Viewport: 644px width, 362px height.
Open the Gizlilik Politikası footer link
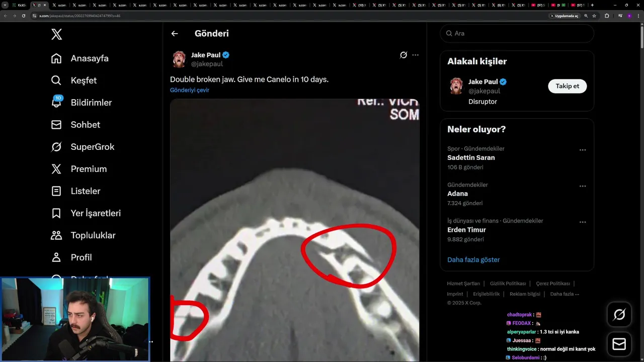tap(508, 284)
